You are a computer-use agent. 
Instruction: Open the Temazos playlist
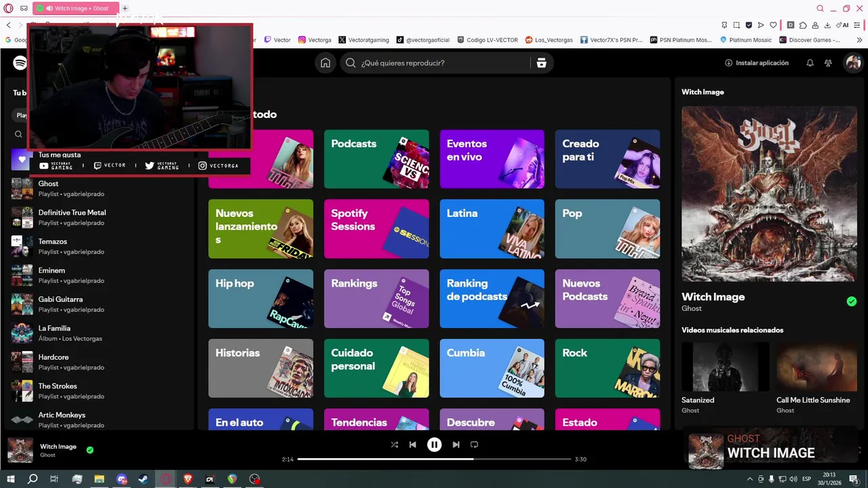tap(98, 246)
